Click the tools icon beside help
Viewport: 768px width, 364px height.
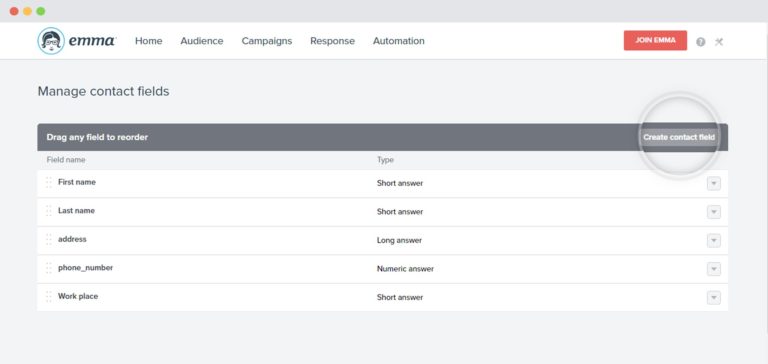click(719, 42)
